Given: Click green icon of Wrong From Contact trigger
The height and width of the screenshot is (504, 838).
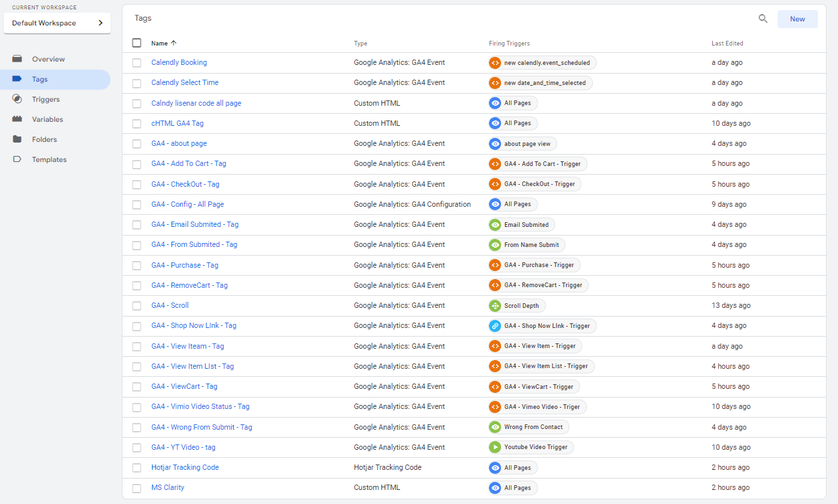Looking at the screenshot, I should (x=495, y=427).
